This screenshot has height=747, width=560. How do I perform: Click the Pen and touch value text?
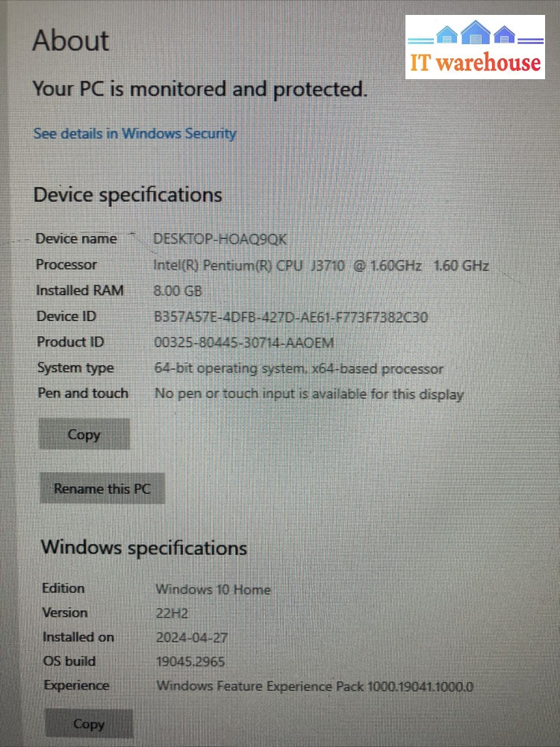tap(309, 394)
